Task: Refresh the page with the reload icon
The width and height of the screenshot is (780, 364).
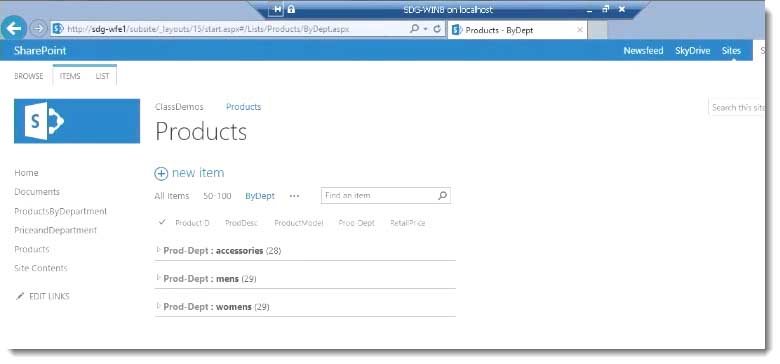Action: (x=437, y=29)
